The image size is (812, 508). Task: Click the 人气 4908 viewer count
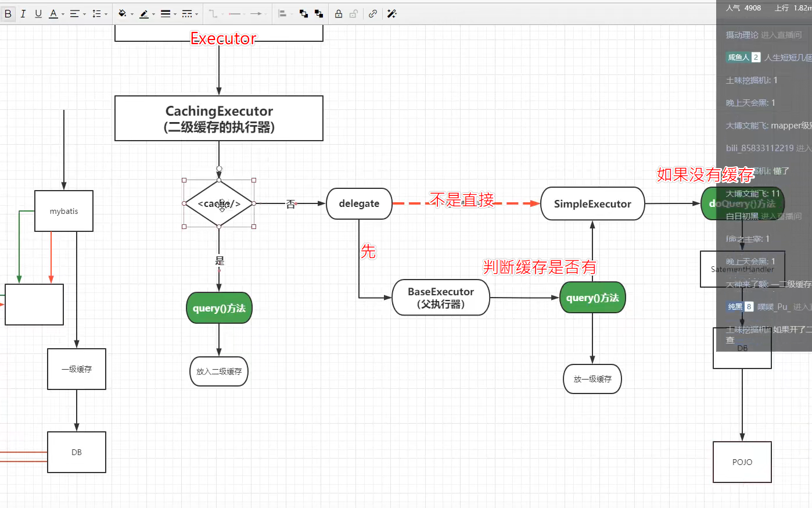pyautogui.click(x=743, y=8)
